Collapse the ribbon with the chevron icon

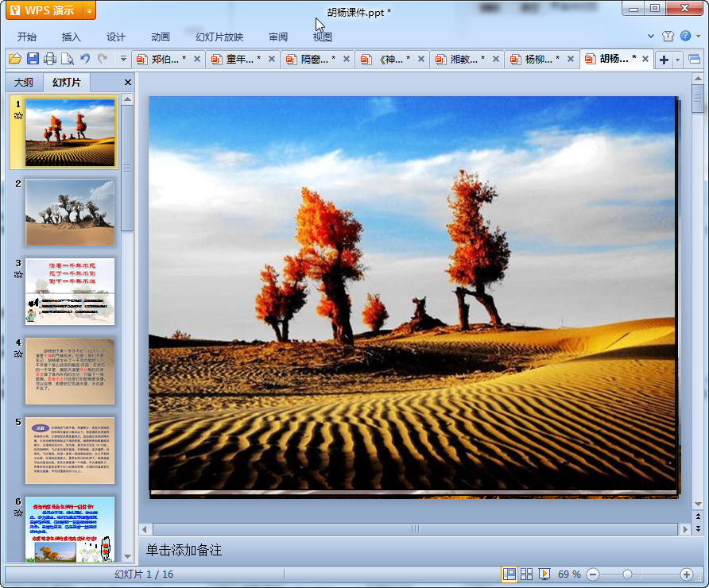click(651, 37)
